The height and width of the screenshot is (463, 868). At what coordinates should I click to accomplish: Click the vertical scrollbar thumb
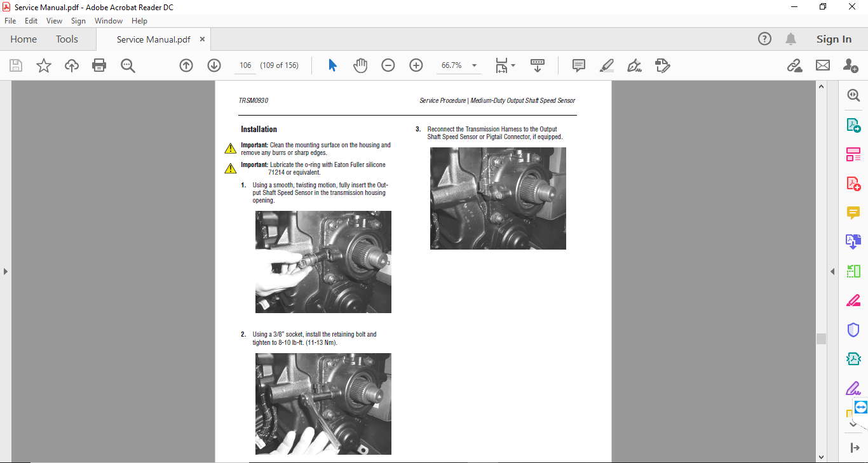click(821, 339)
